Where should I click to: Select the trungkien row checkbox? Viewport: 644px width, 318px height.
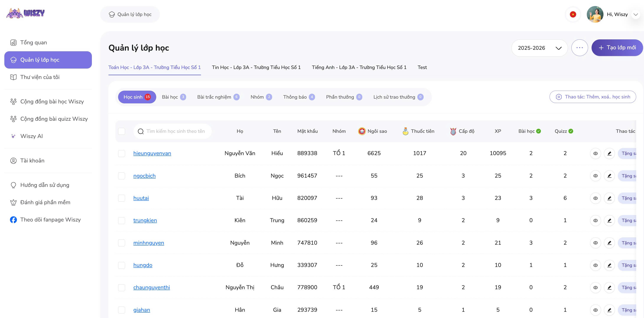point(122,220)
